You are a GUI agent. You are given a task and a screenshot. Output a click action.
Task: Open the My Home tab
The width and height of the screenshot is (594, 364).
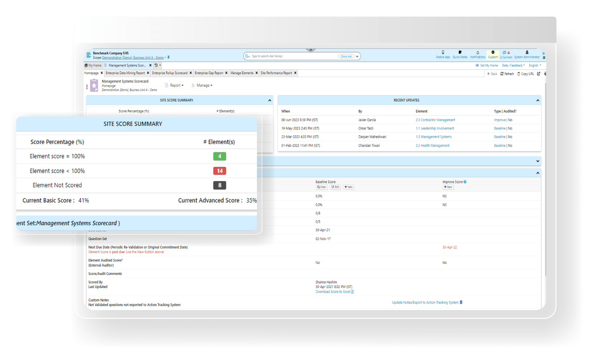(93, 65)
